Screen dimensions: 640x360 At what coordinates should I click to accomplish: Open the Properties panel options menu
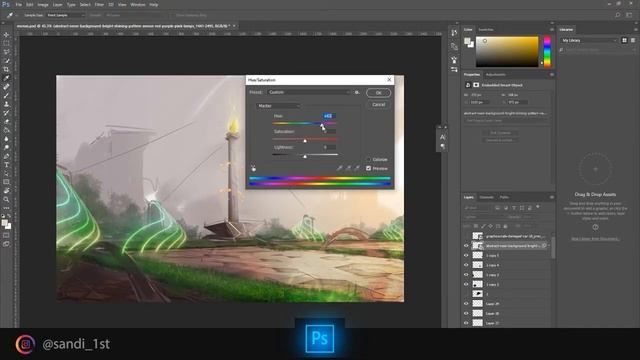[552, 75]
